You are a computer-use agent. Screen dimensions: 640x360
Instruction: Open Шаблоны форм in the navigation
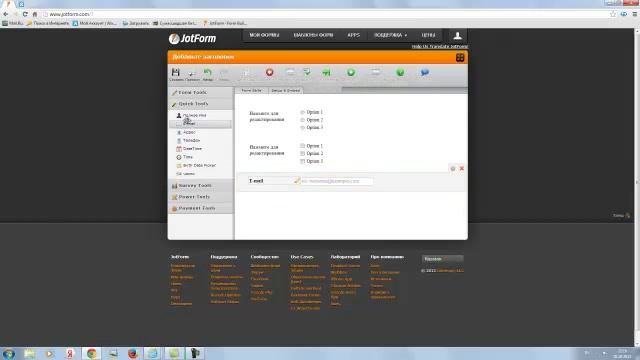click(x=313, y=36)
